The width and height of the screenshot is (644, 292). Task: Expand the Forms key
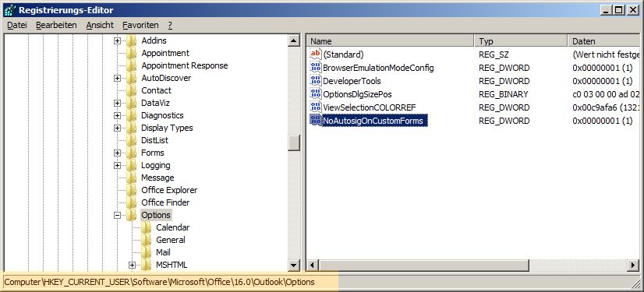coord(118,153)
